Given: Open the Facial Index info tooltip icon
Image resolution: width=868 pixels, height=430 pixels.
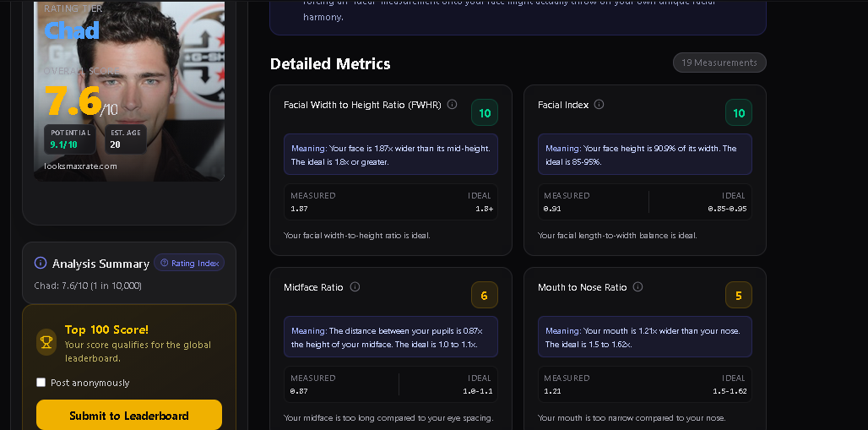Looking at the screenshot, I should point(599,105).
